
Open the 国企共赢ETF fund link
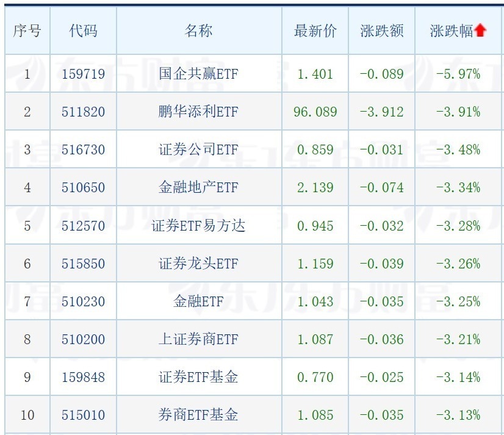coord(198,74)
